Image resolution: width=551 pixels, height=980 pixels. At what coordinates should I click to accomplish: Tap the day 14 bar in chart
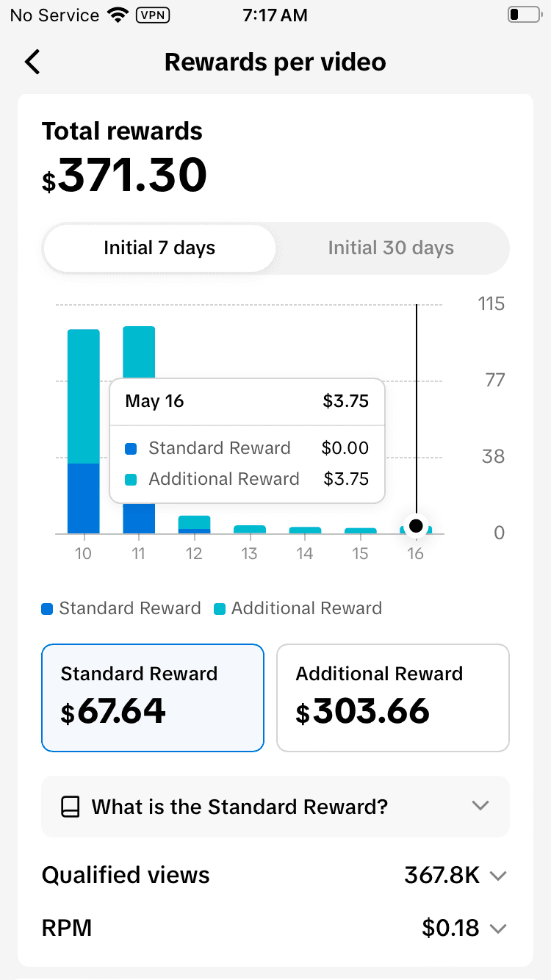click(x=305, y=530)
